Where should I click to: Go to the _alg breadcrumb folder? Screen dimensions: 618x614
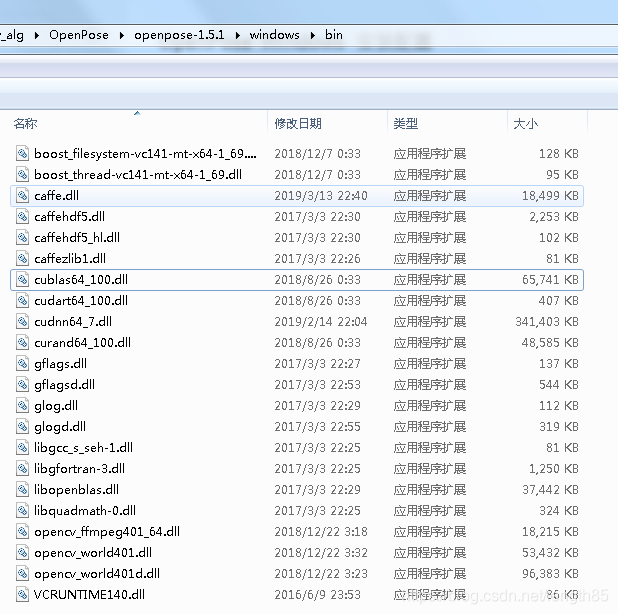(x=12, y=35)
